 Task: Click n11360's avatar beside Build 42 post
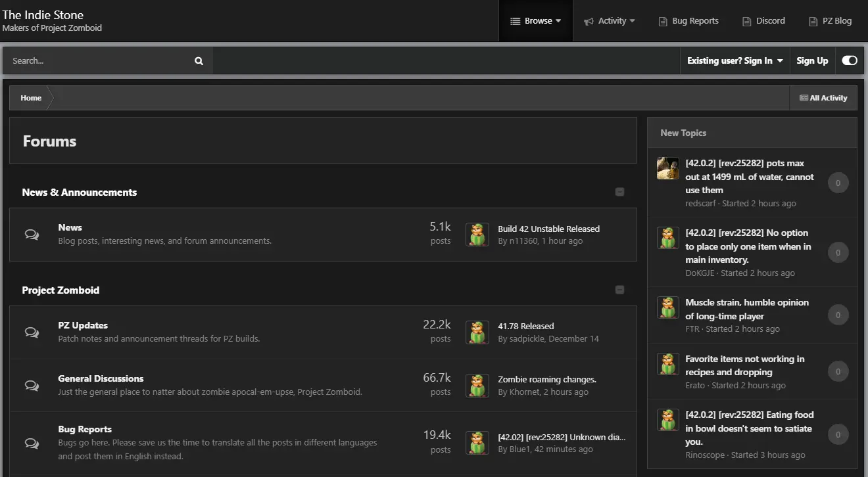pyautogui.click(x=477, y=235)
